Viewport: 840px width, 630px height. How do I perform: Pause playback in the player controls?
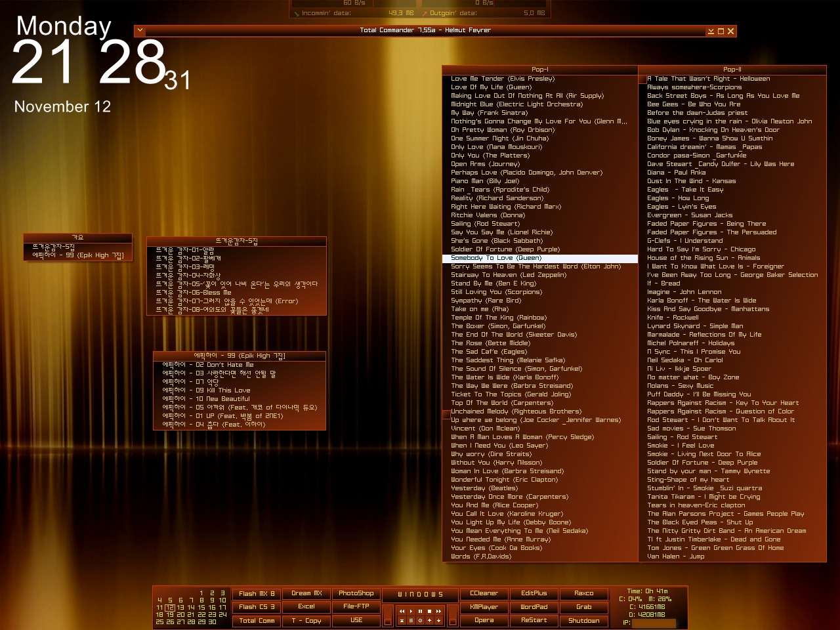(420, 612)
